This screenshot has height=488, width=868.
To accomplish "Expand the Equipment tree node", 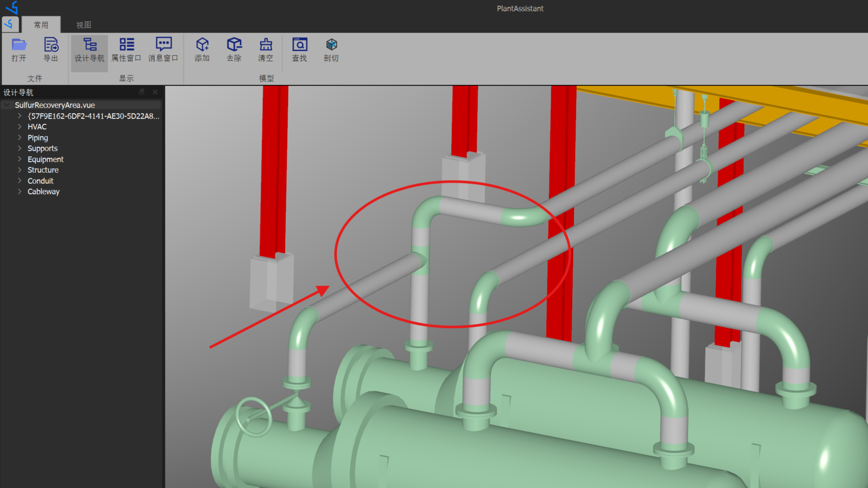I will pyautogui.click(x=20, y=159).
